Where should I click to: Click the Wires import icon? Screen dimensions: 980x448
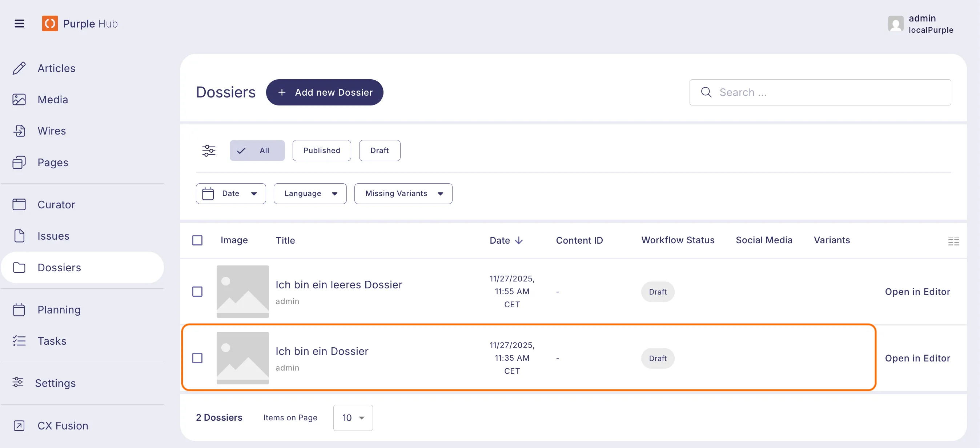[19, 131]
